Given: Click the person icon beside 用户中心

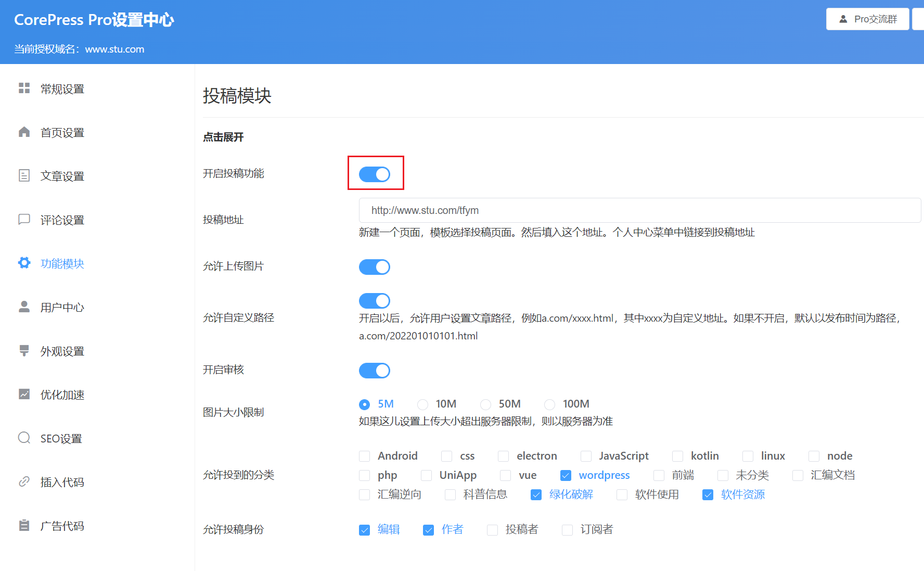Looking at the screenshot, I should tap(24, 307).
